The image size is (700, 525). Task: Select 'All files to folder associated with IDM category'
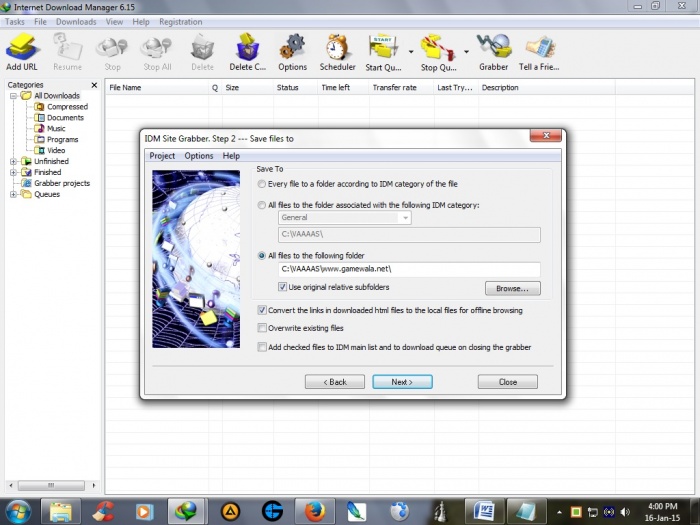(x=262, y=205)
